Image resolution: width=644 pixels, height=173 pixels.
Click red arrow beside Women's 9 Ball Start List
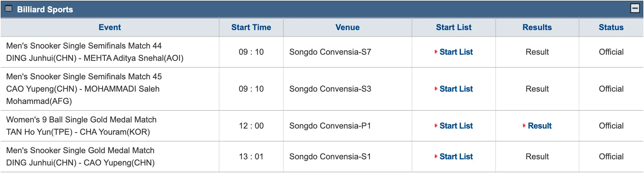click(x=436, y=126)
